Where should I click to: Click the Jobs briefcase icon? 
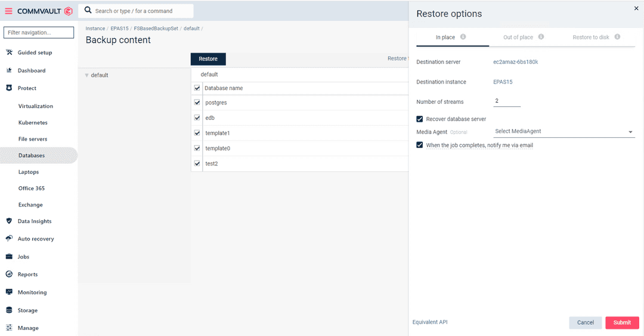click(x=9, y=257)
